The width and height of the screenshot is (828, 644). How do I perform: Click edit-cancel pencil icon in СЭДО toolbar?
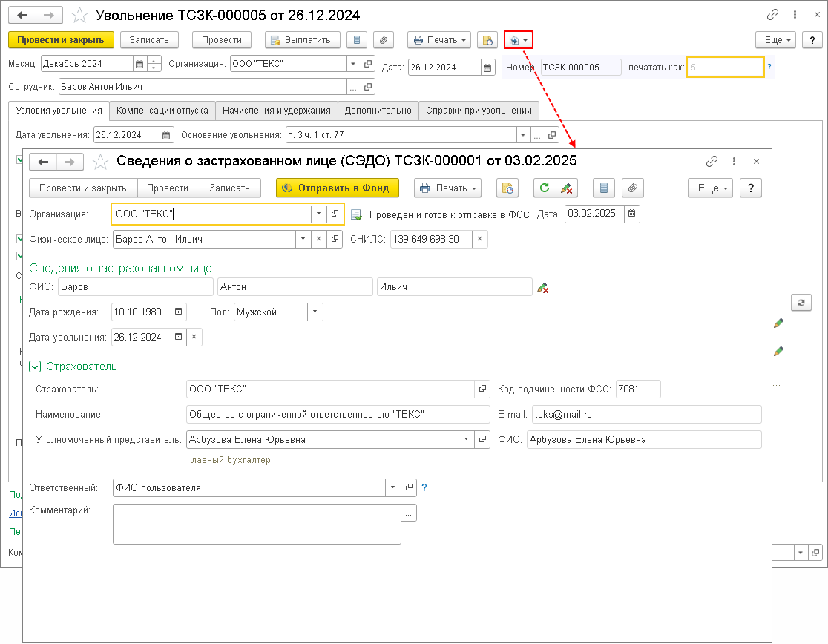click(567, 188)
